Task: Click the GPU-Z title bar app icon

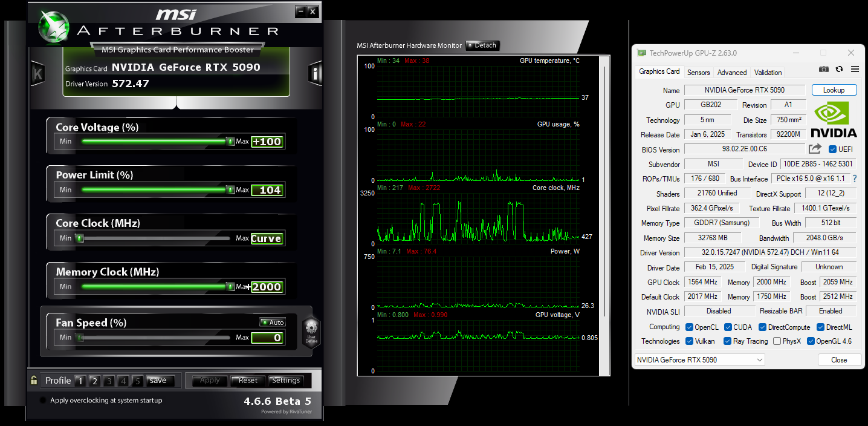Action: pos(642,53)
